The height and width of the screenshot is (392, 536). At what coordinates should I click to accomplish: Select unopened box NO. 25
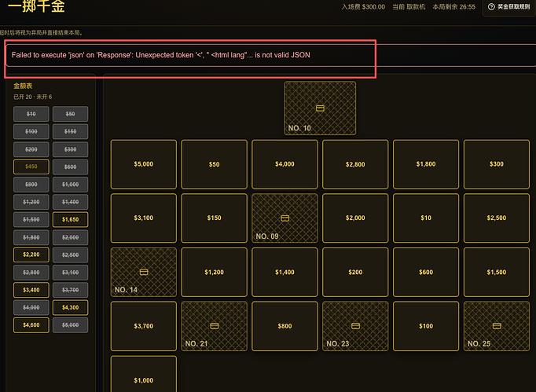click(x=497, y=326)
